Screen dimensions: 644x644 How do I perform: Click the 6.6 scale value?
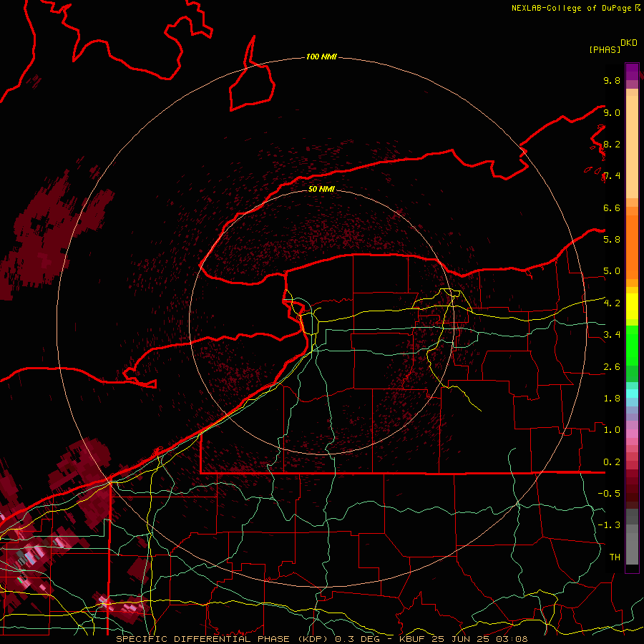(x=612, y=208)
